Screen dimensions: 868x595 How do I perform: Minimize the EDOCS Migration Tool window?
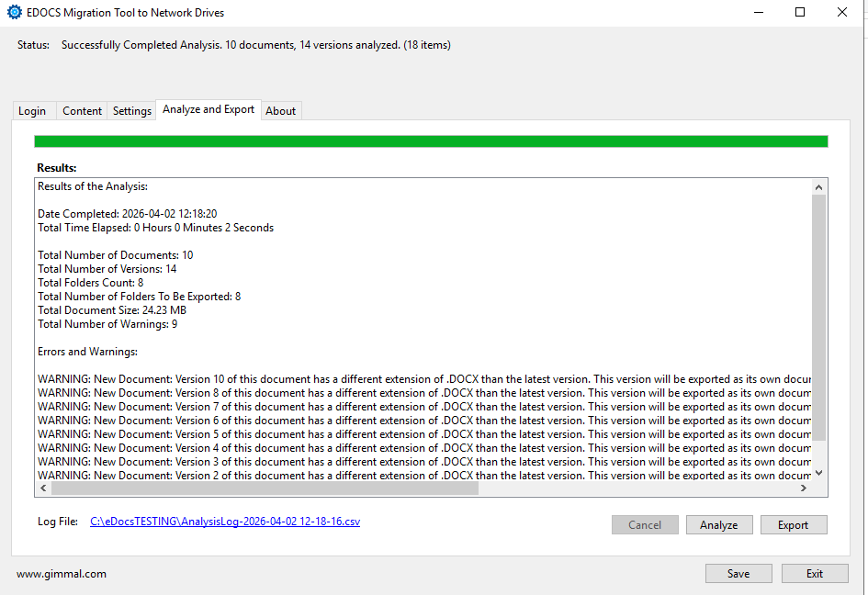click(x=758, y=13)
